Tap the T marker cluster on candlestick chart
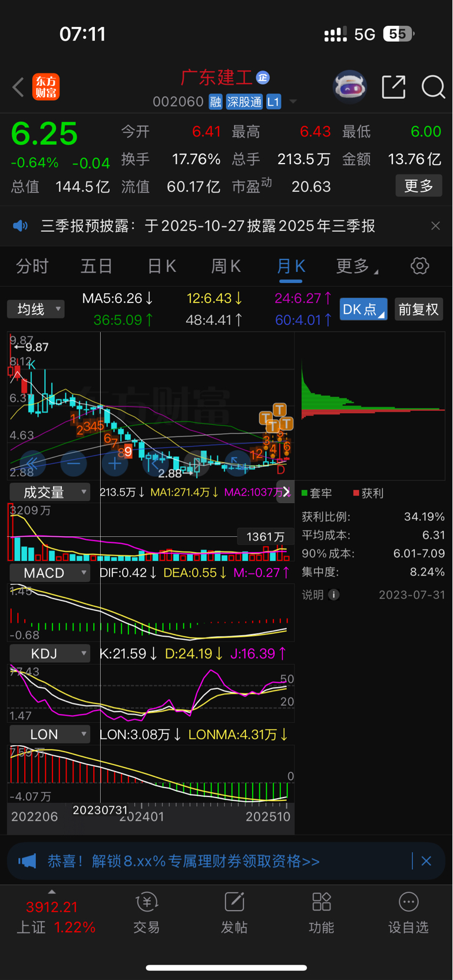This screenshot has width=453, height=980. (x=276, y=419)
